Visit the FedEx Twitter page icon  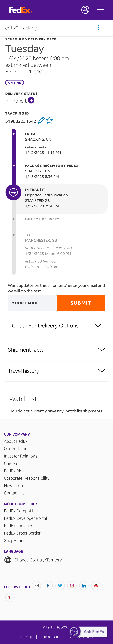click(60, 585)
